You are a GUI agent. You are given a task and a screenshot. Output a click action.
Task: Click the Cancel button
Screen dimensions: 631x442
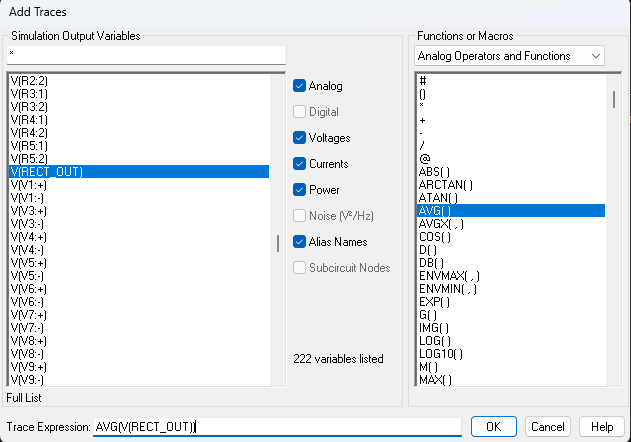pyautogui.click(x=548, y=427)
